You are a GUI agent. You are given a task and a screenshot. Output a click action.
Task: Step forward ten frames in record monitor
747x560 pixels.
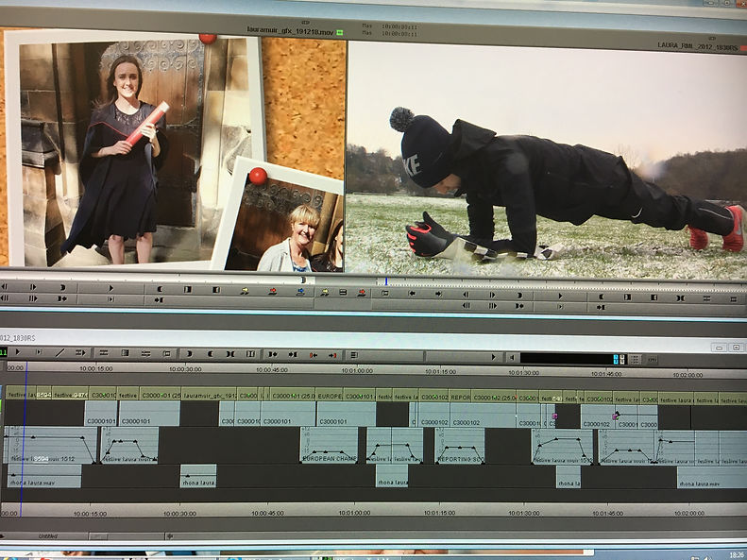click(493, 306)
